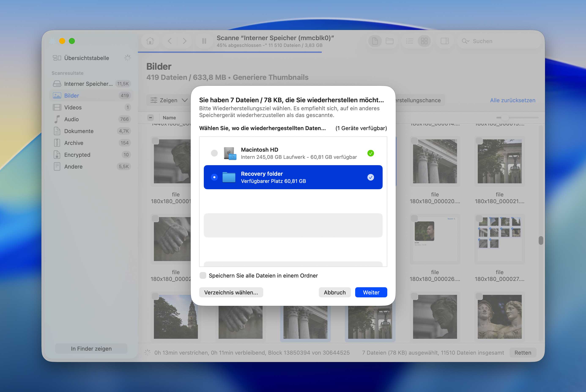Screen dimensions: 586x392
Task: Check box on thumbnail 180x180_000020
Action: pos(414,141)
